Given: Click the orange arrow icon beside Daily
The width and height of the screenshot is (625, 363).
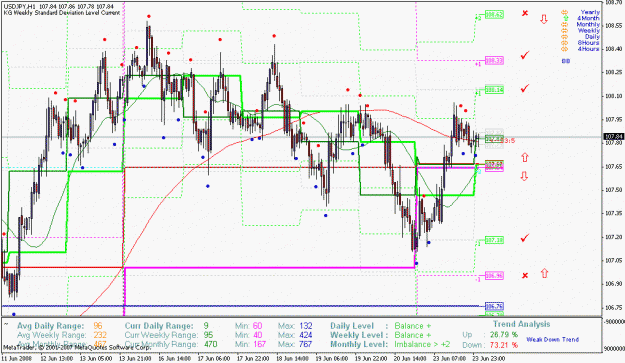Looking at the screenshot, I should pos(564,37).
